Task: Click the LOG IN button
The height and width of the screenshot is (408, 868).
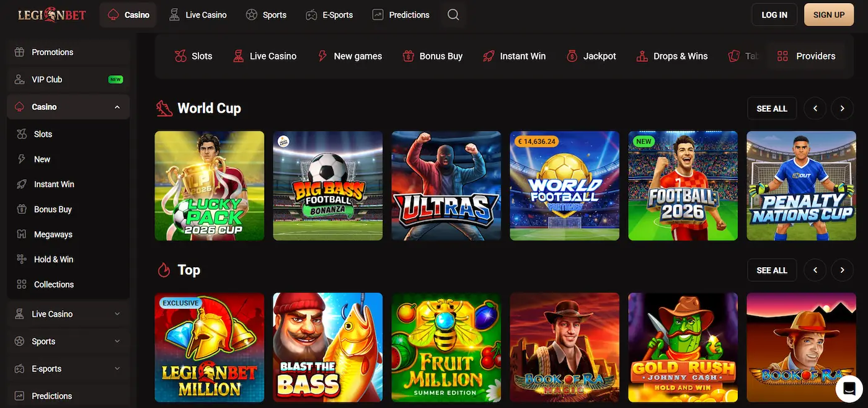Action: pos(774,15)
